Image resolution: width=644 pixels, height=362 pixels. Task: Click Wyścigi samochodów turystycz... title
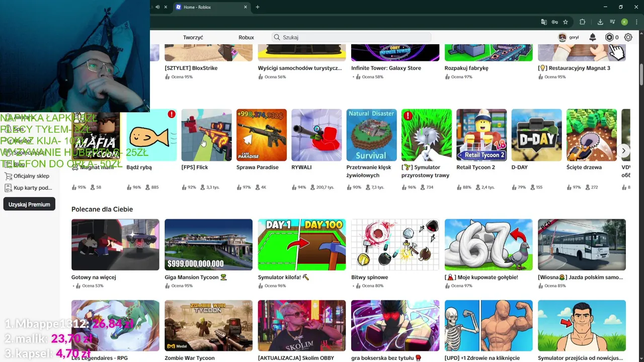point(300,68)
